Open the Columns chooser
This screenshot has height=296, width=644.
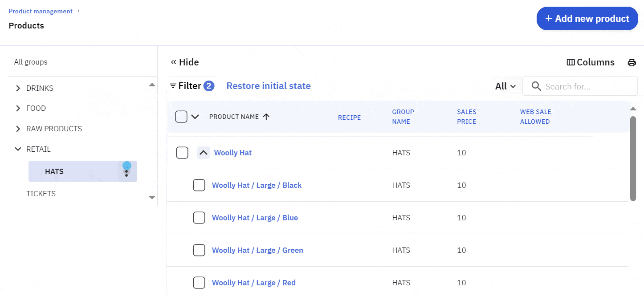[591, 62]
